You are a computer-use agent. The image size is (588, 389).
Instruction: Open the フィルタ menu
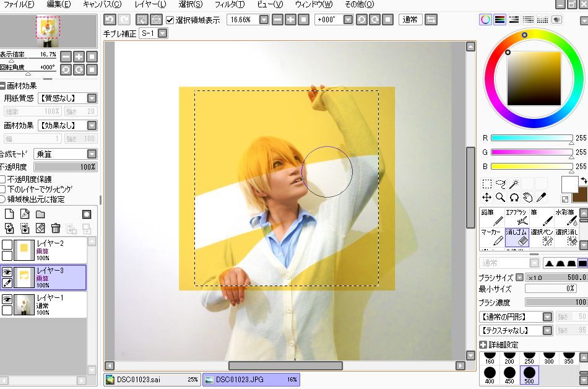230,4
